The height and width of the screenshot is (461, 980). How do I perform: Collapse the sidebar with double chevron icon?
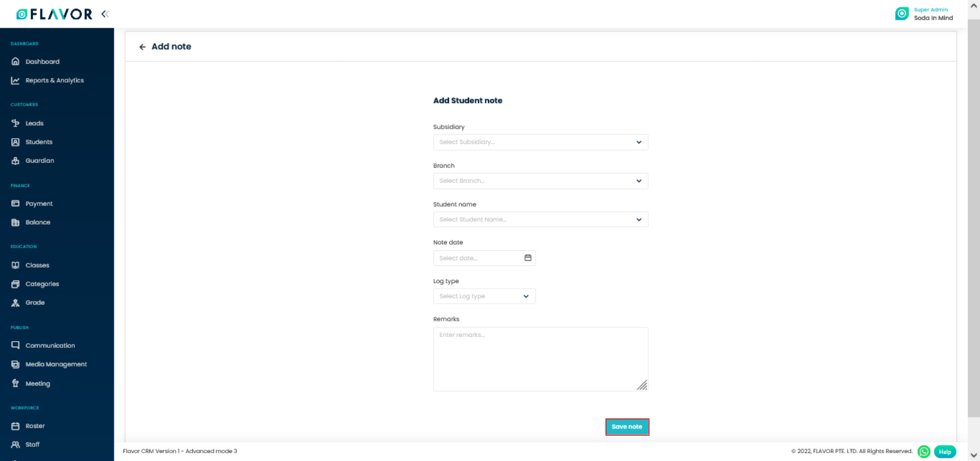[105, 14]
